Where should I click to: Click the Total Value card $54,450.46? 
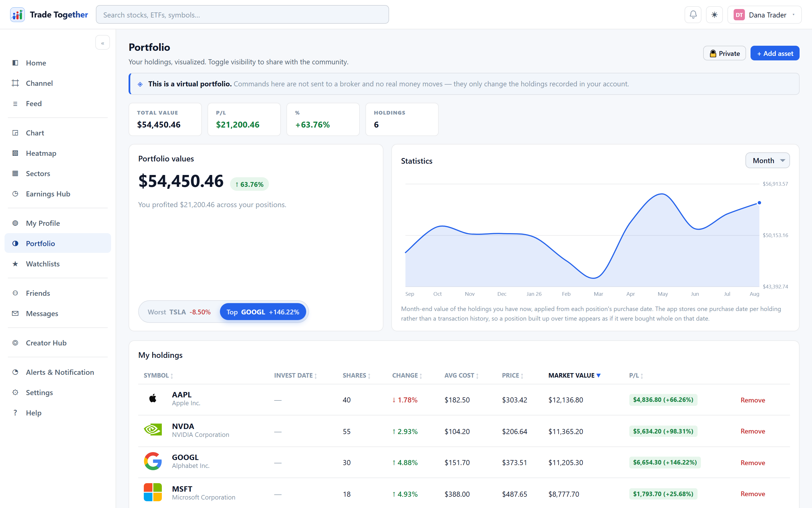pos(165,119)
